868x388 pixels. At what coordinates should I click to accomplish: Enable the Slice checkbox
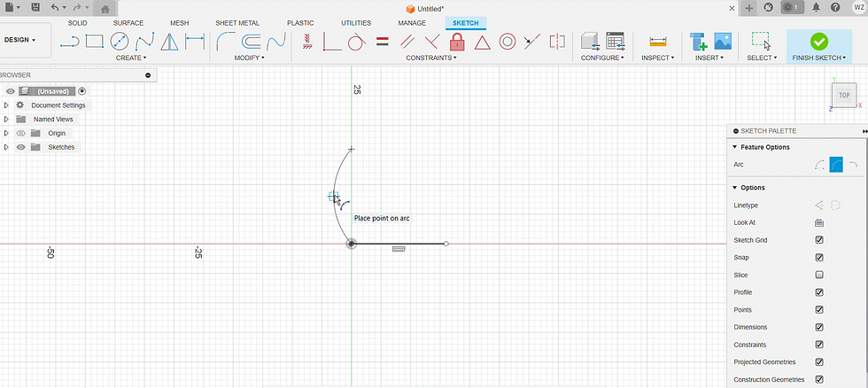819,275
